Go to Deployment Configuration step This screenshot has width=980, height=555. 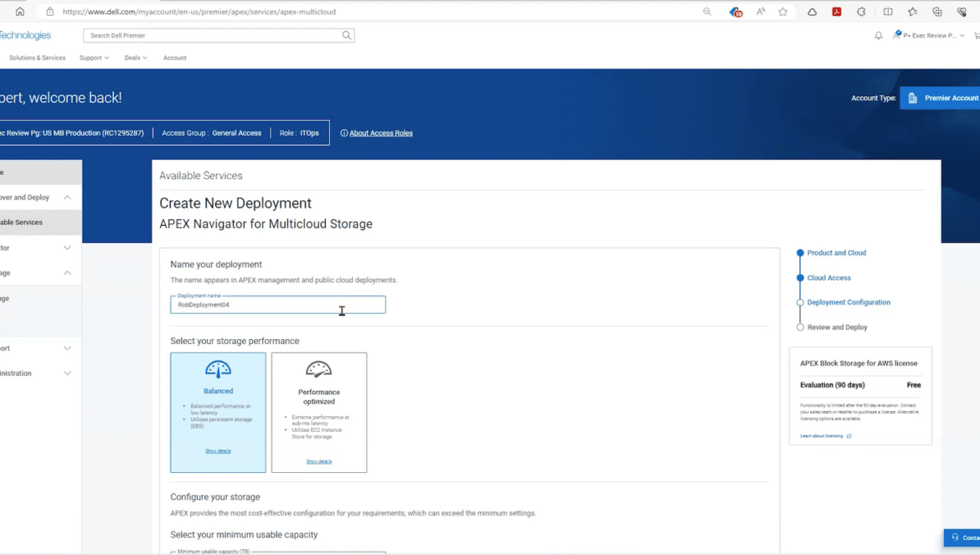pos(848,302)
